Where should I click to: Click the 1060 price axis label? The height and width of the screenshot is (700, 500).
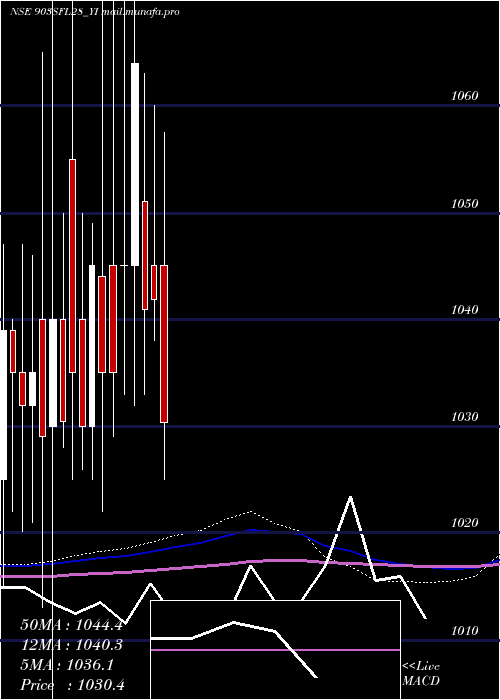[465, 96]
